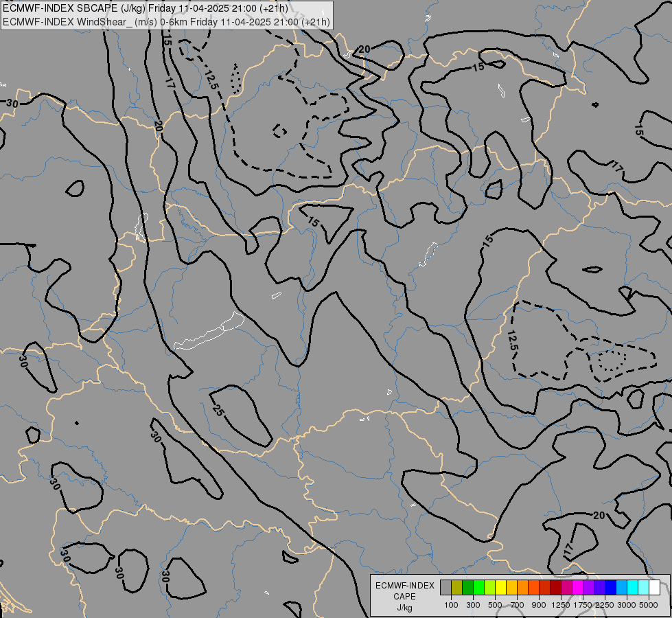Click the white swatch in the CAPE legend

[x=654, y=587]
